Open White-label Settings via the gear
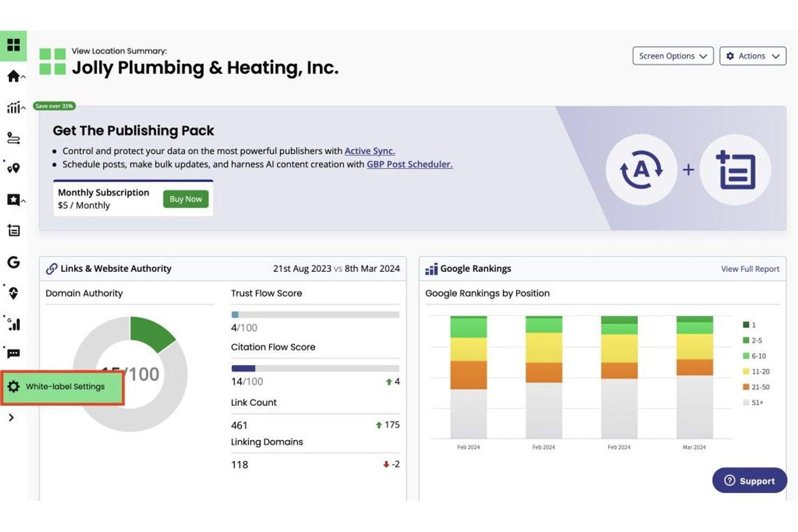This screenshot has height=532, width=798. point(61,386)
